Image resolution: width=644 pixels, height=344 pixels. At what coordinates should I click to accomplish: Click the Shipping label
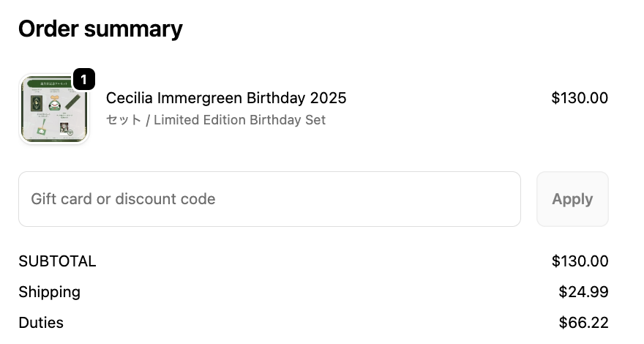49,292
